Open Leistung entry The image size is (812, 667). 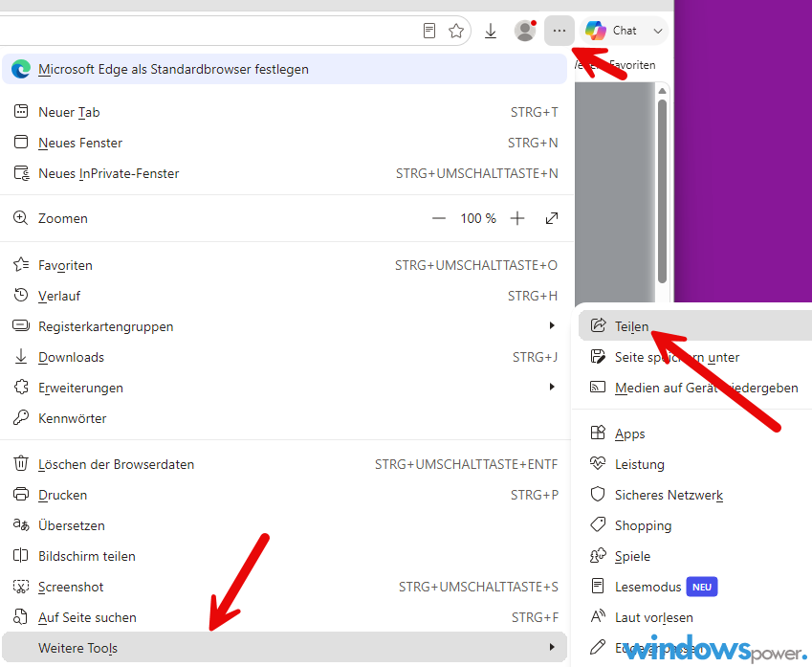click(x=695, y=464)
